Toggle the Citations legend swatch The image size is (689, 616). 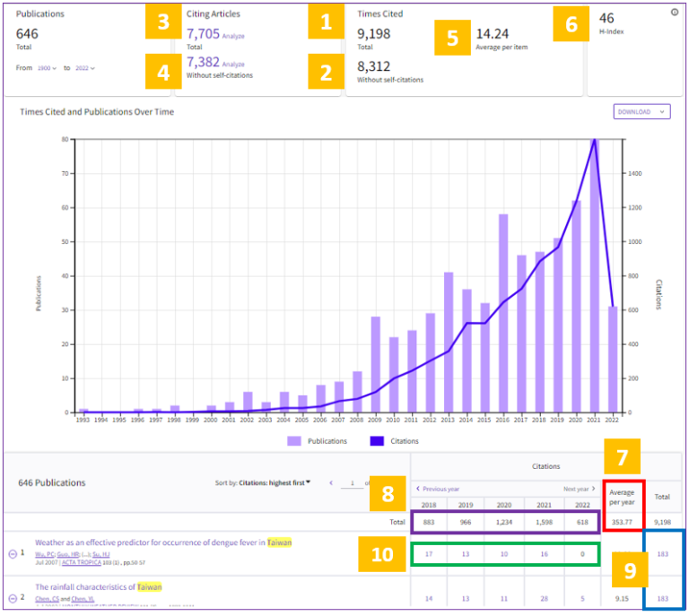[377, 441]
